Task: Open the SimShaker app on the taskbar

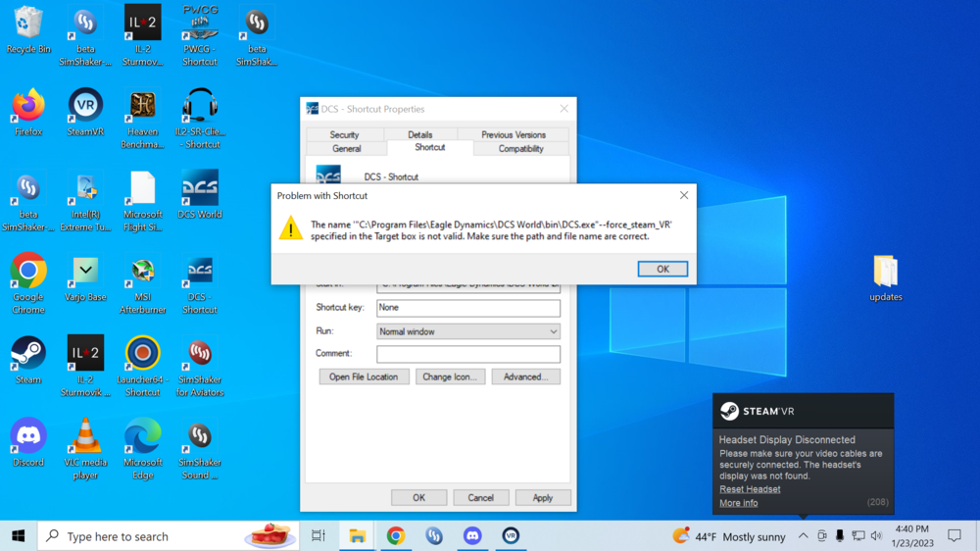Action: coord(434,536)
